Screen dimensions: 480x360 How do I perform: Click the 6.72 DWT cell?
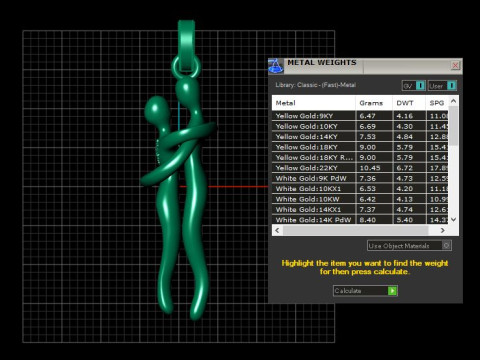pyautogui.click(x=409, y=168)
